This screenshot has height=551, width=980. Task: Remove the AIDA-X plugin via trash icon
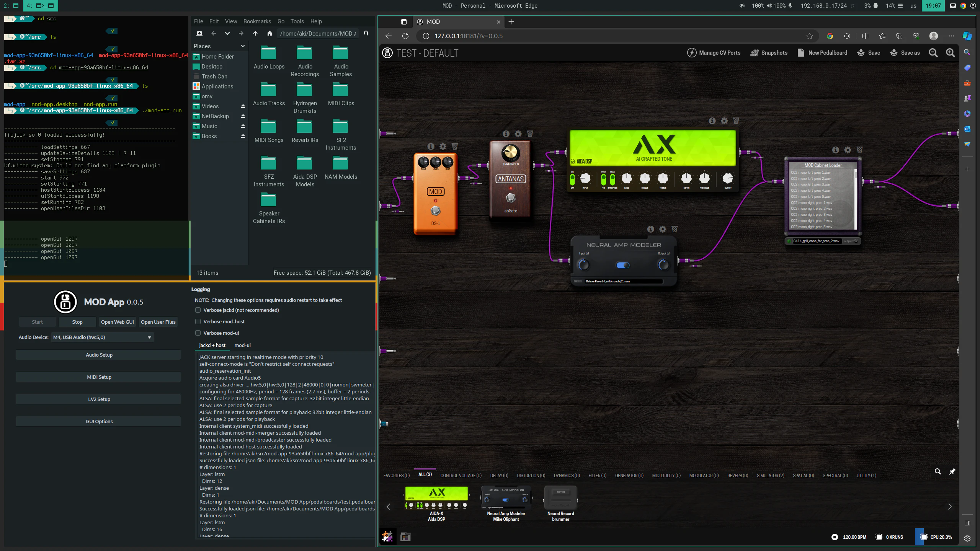click(x=736, y=121)
